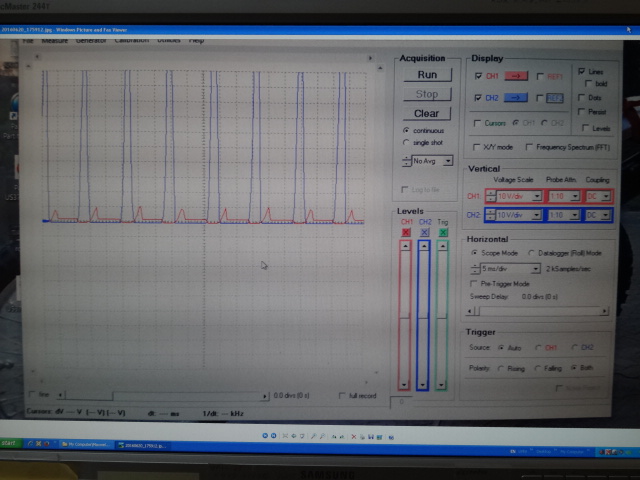Open the CH2 coupling DC dropdown
The image size is (640, 480).
[606, 215]
